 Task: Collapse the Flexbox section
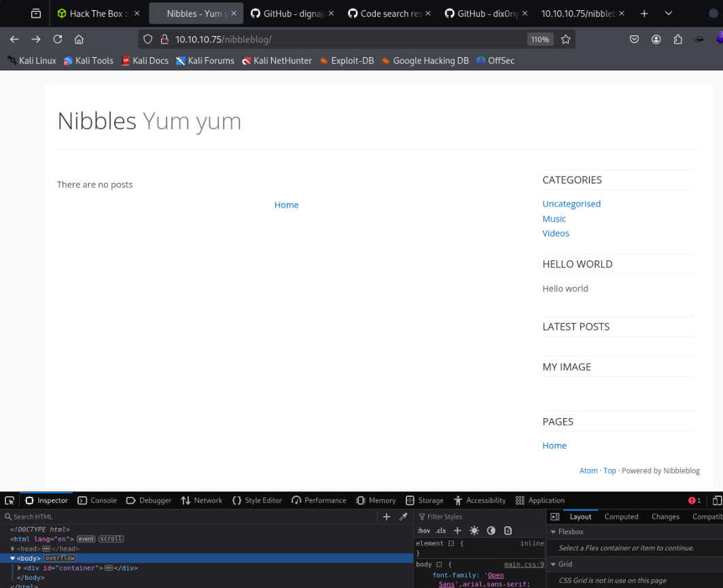tap(553, 532)
